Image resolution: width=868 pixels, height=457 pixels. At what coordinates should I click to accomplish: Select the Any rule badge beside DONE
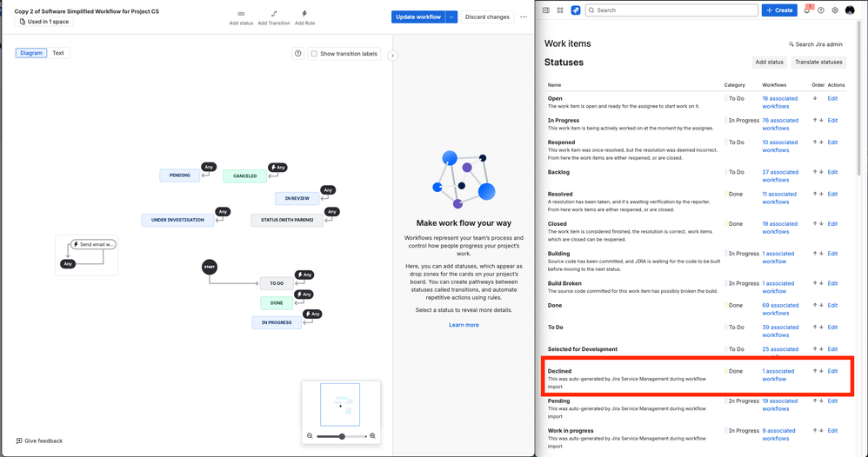[x=304, y=295]
